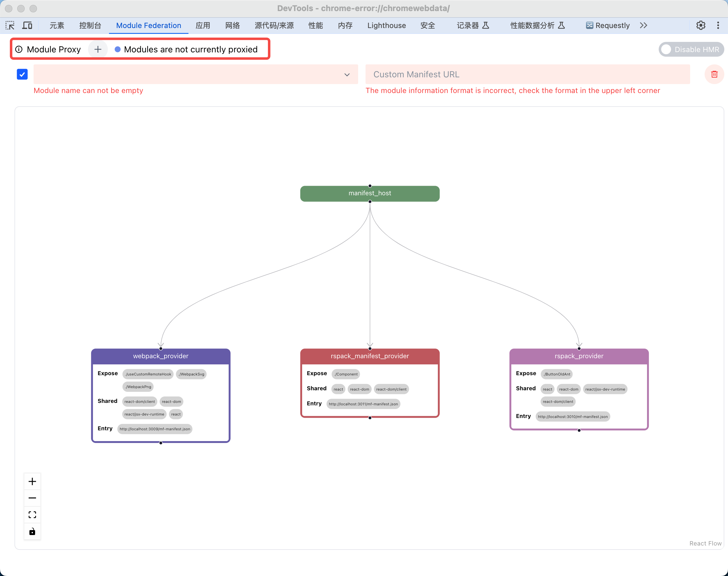This screenshot has height=576, width=728.
Task: Click the Custom Manifest URL field
Action: click(x=528, y=74)
